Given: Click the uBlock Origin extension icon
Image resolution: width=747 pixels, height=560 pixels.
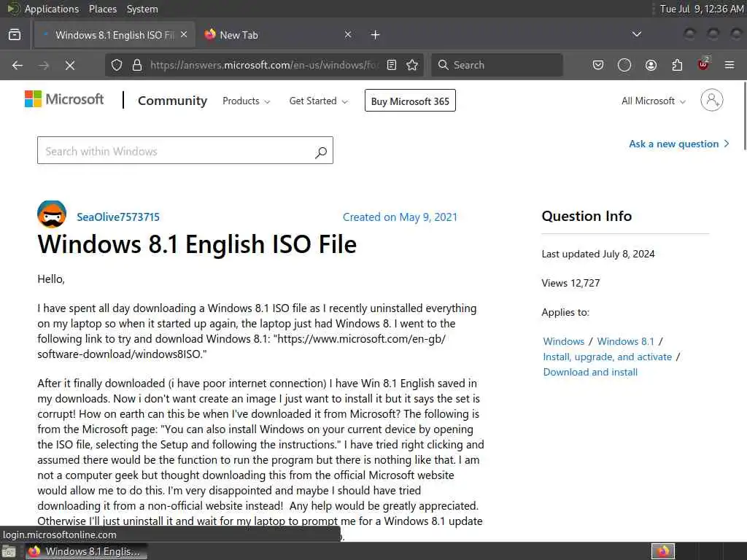Looking at the screenshot, I should [x=703, y=65].
